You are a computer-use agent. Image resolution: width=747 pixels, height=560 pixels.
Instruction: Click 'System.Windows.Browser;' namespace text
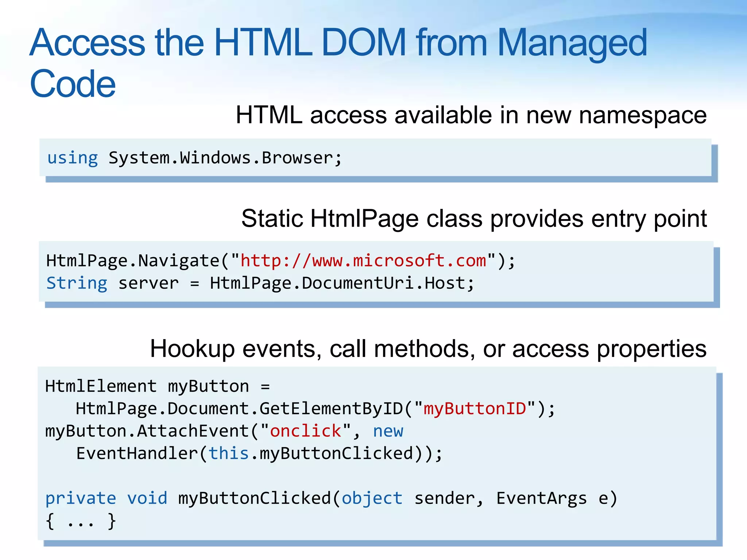[225, 158]
